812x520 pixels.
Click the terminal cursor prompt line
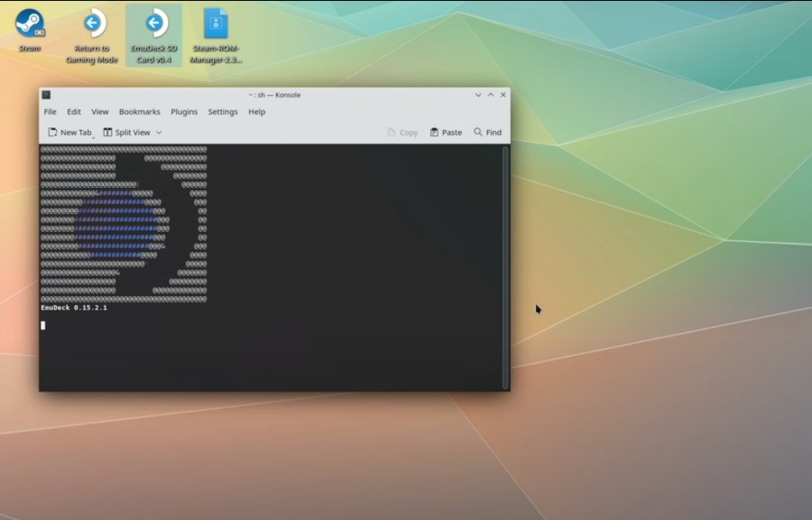(43, 325)
